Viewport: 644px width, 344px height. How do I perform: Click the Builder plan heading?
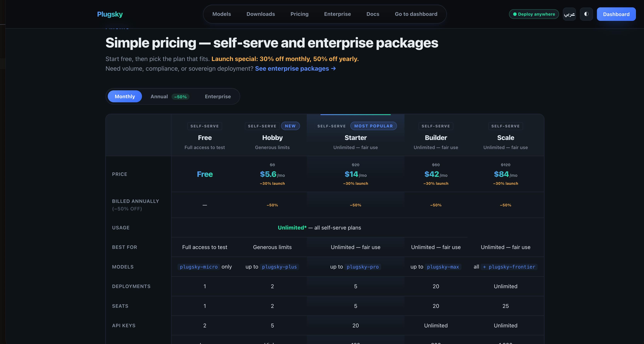[436, 138]
